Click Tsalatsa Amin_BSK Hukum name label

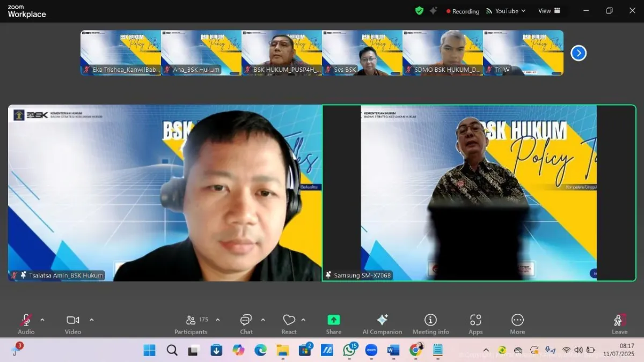click(66, 275)
